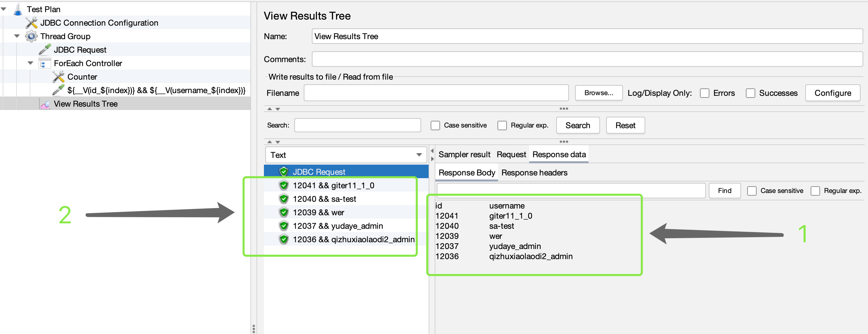Click the left collapse arrow beside Sampler result
868x334 pixels.
[x=432, y=151]
